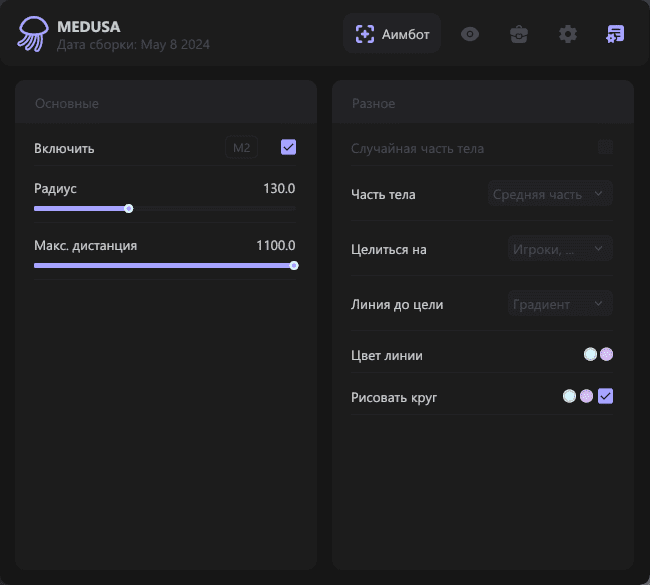Open the briefcase icon tab
The height and width of the screenshot is (585, 650).
point(518,34)
